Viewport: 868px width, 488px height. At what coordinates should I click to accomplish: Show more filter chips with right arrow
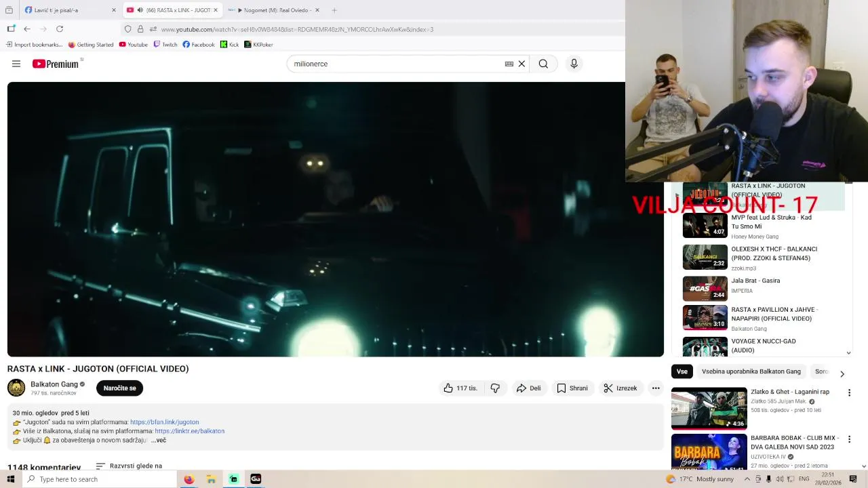click(x=842, y=374)
